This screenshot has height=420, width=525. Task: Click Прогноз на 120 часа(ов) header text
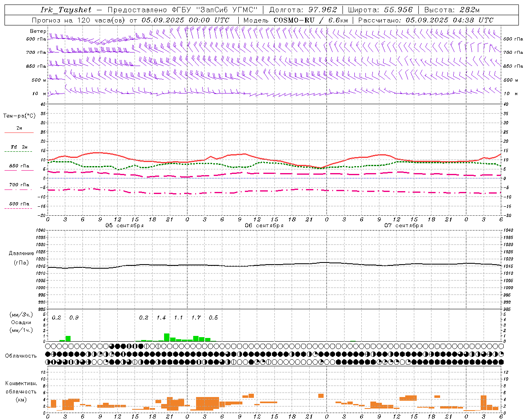tap(79, 20)
